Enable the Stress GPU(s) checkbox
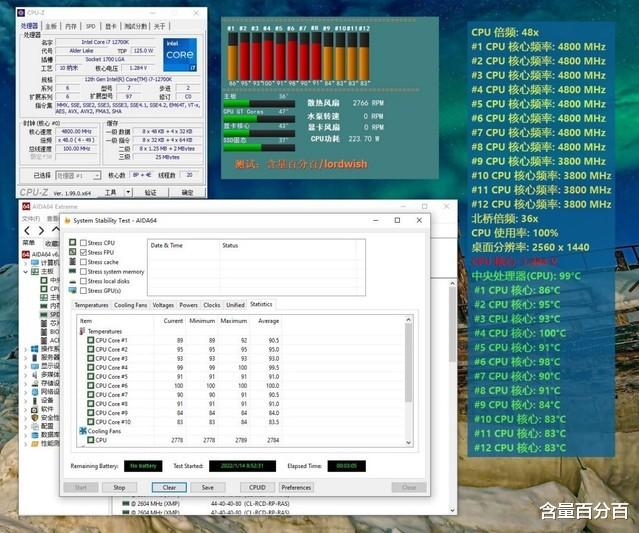The width and height of the screenshot is (639, 533). coord(83,291)
